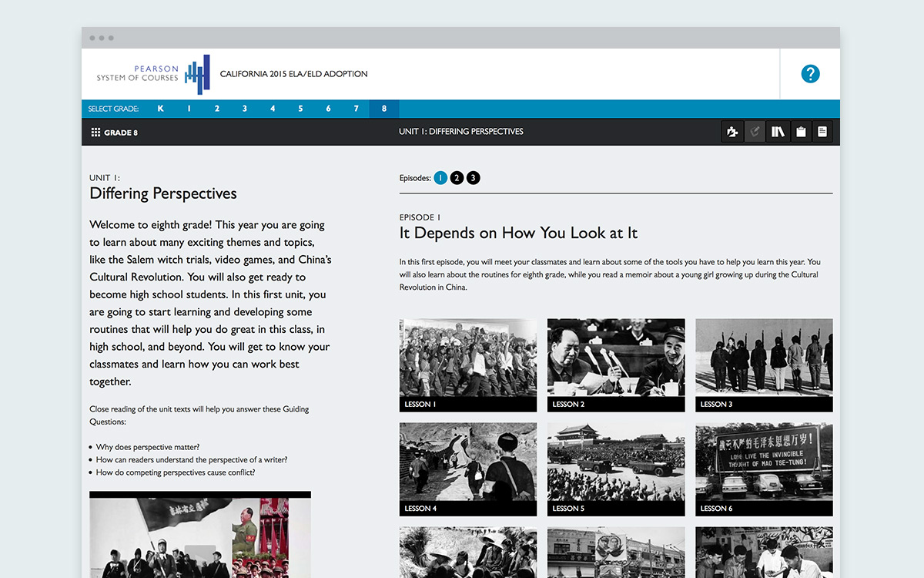
Task: Open the document notes icon
Action: click(822, 132)
